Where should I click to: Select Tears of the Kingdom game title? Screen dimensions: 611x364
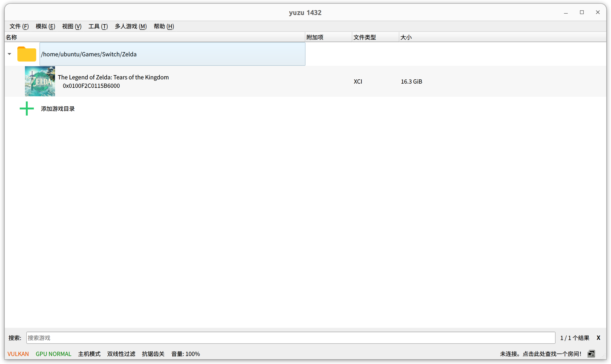pyautogui.click(x=113, y=77)
